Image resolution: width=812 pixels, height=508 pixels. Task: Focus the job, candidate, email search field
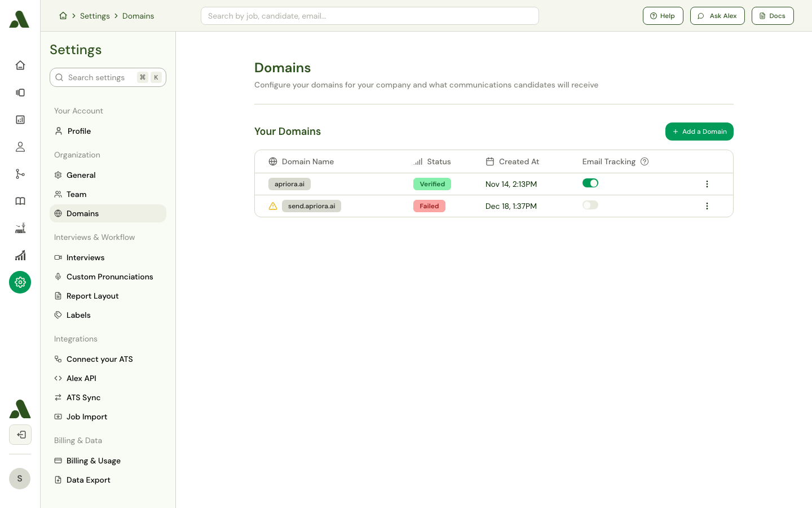click(370, 16)
